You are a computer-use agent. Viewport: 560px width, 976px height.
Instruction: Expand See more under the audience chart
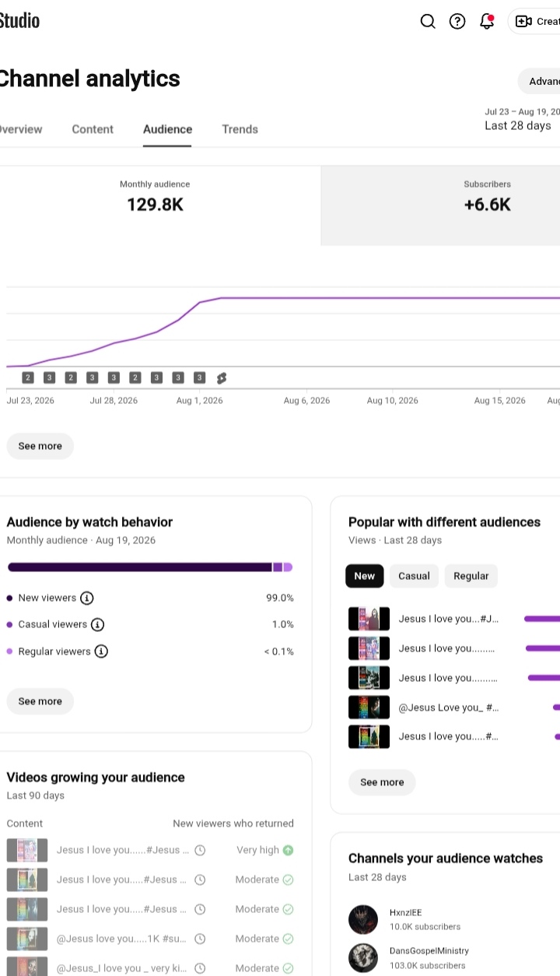(x=40, y=446)
